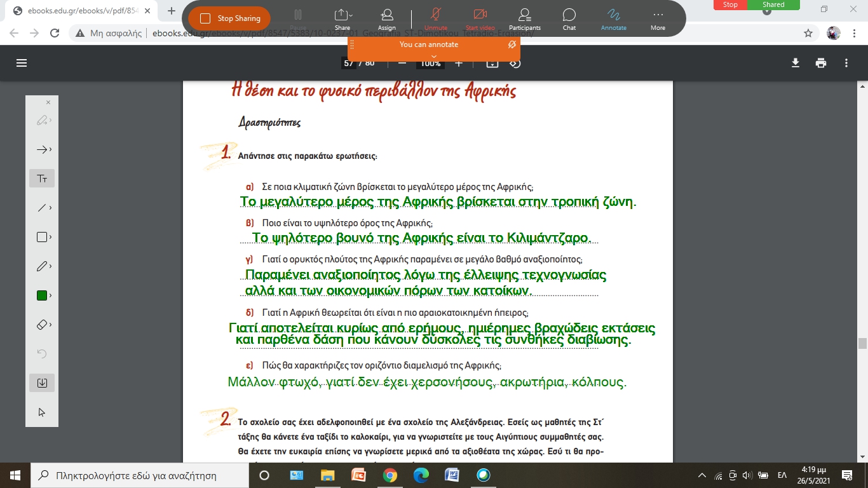Viewport: 868px width, 488px height.
Task: Go forward in the browser
Action: tap(34, 33)
